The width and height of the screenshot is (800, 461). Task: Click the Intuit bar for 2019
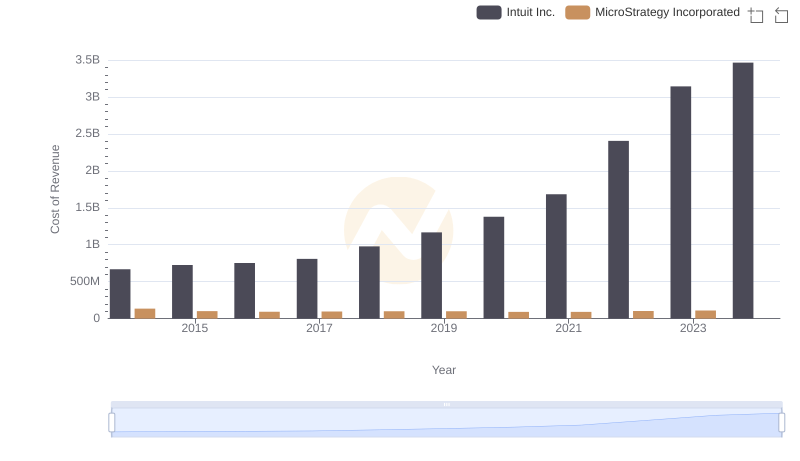(x=432, y=275)
